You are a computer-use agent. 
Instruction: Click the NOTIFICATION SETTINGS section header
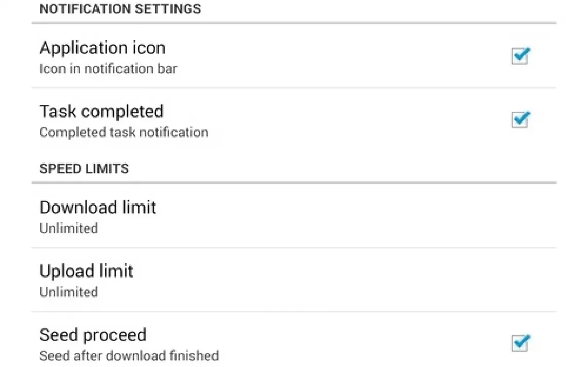point(120,9)
